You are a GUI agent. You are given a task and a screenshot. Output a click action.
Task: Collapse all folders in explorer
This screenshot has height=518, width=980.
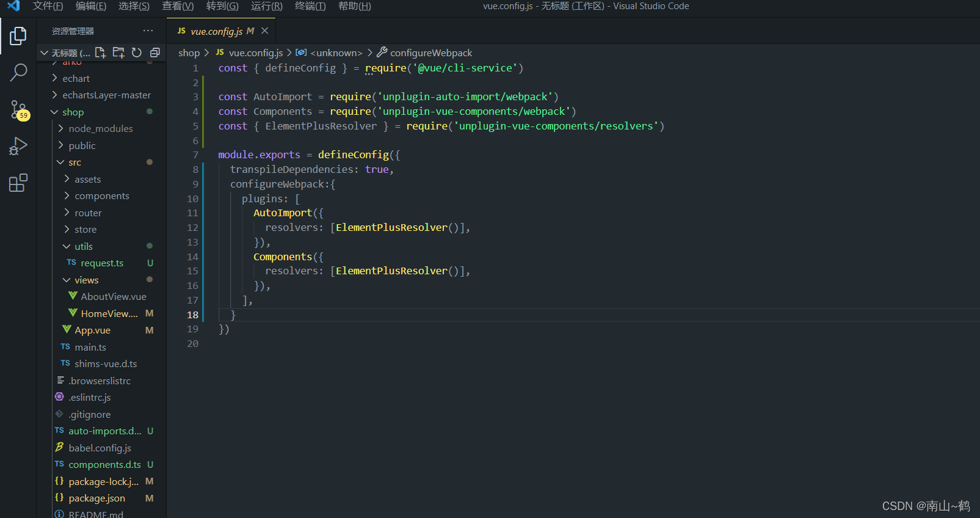click(x=155, y=53)
